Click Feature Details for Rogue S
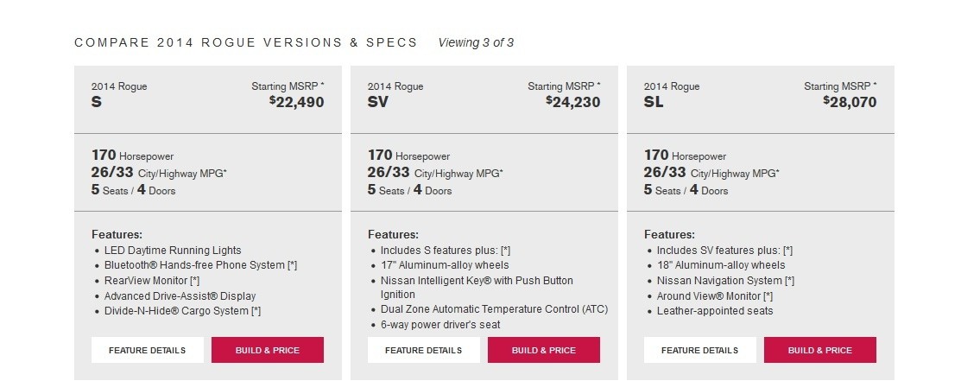Screen dimensions: 980x381 point(148,351)
